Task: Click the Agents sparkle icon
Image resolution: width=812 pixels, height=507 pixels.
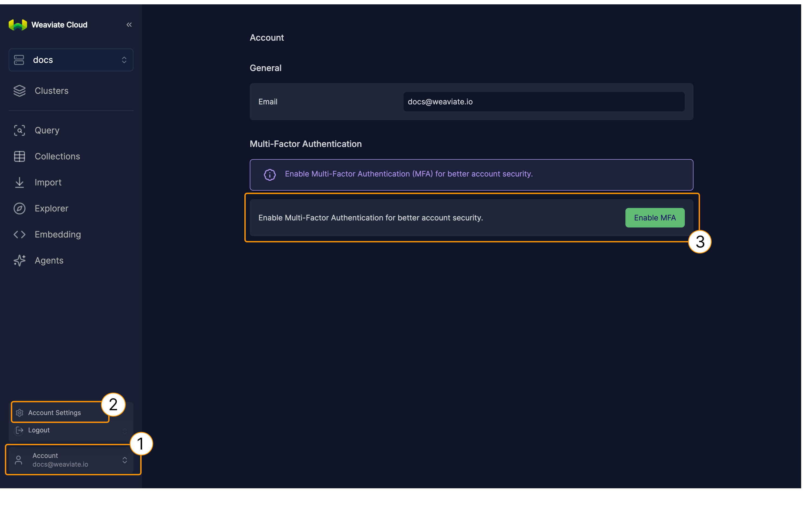Action: [20, 261]
